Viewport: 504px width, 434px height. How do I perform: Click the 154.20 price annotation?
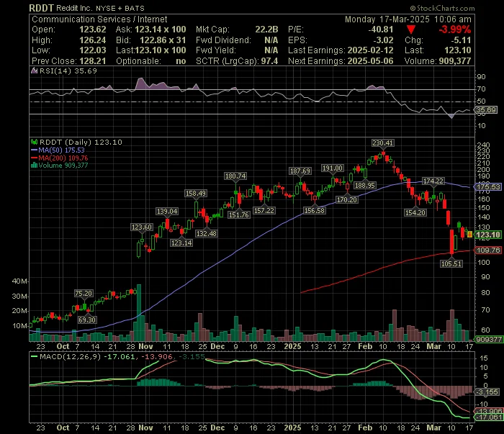point(415,212)
